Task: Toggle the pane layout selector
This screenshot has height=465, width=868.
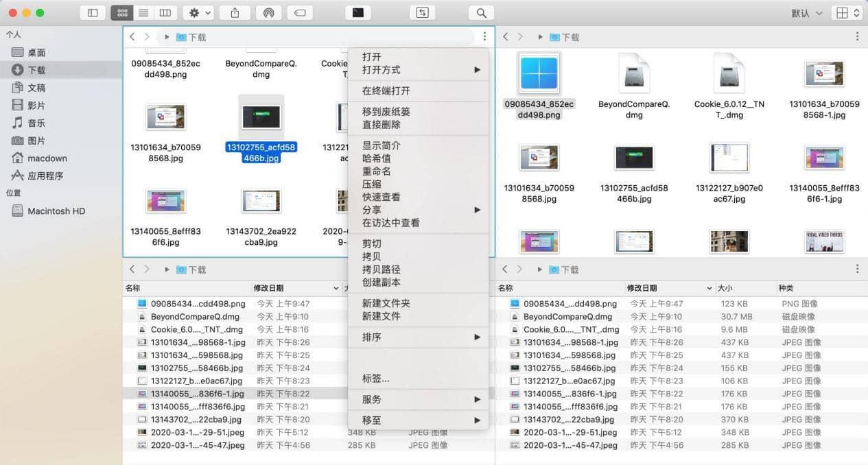Action: click(847, 12)
